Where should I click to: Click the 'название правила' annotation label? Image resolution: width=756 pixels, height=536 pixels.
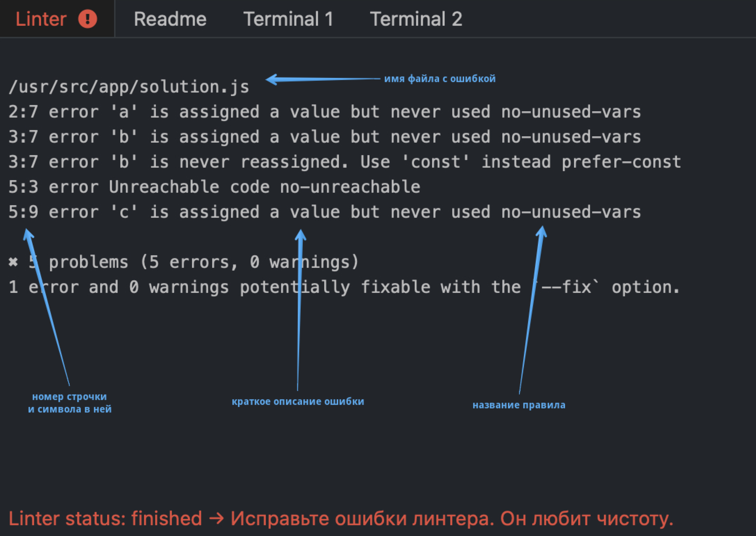pos(519,405)
